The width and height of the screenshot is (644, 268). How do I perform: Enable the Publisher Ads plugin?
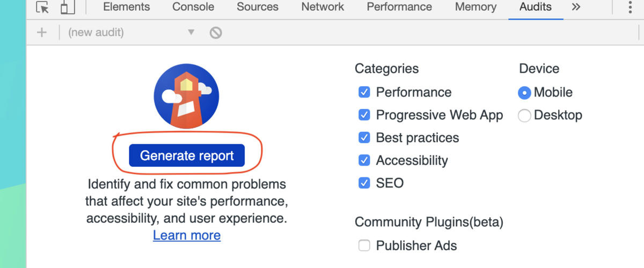[x=364, y=246]
